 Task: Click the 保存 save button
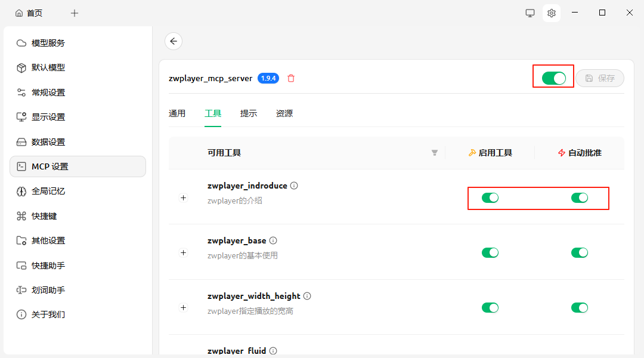coord(600,78)
